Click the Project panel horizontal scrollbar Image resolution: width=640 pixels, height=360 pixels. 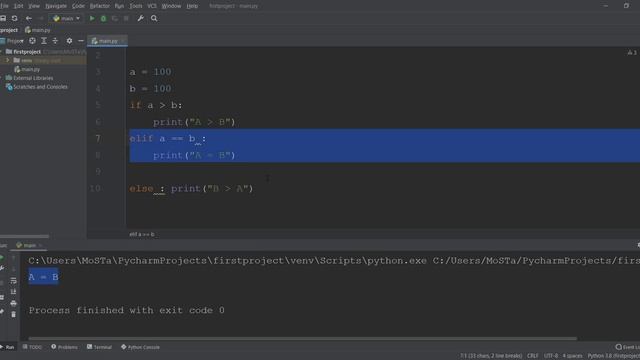point(24,236)
